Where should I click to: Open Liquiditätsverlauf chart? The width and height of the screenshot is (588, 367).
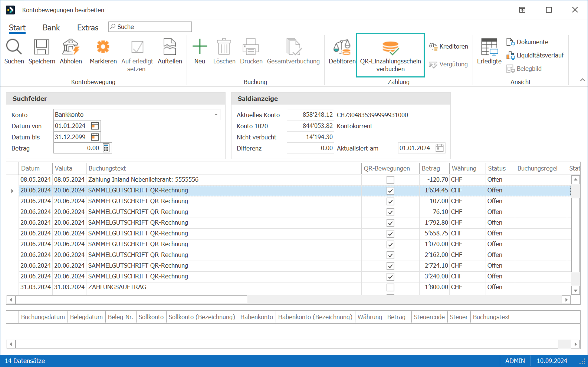[x=535, y=56]
